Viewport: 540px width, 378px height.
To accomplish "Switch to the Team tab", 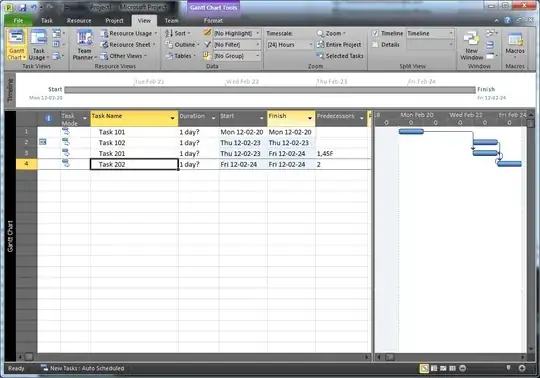I will click(x=171, y=21).
